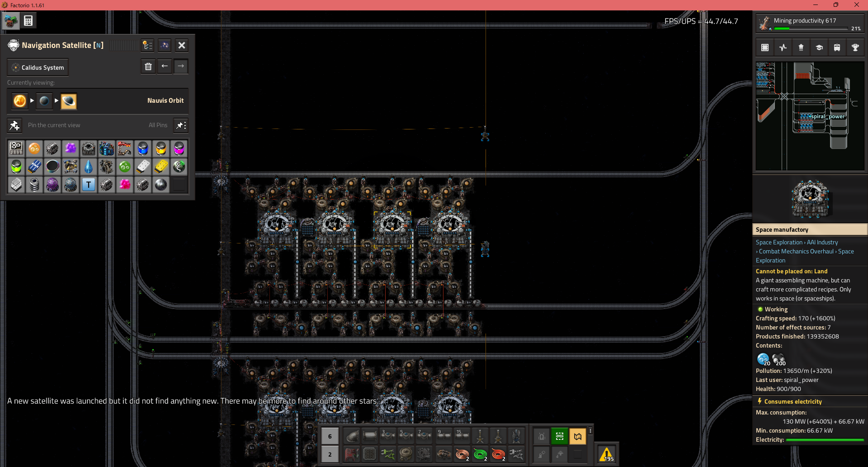Toggle the starmap view button in header
The width and height of the screenshot is (868, 467).
tap(165, 45)
